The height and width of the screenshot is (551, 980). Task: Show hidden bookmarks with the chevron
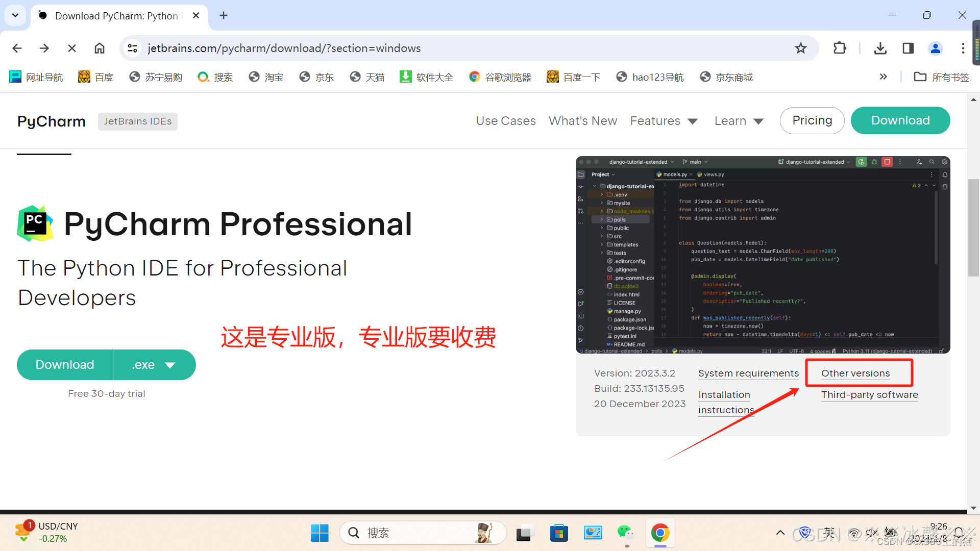pos(883,77)
